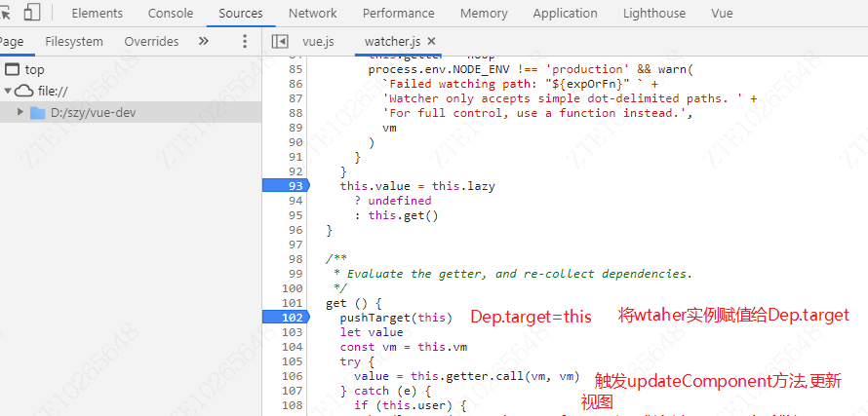Toggle the device toolbar icon

32,12
